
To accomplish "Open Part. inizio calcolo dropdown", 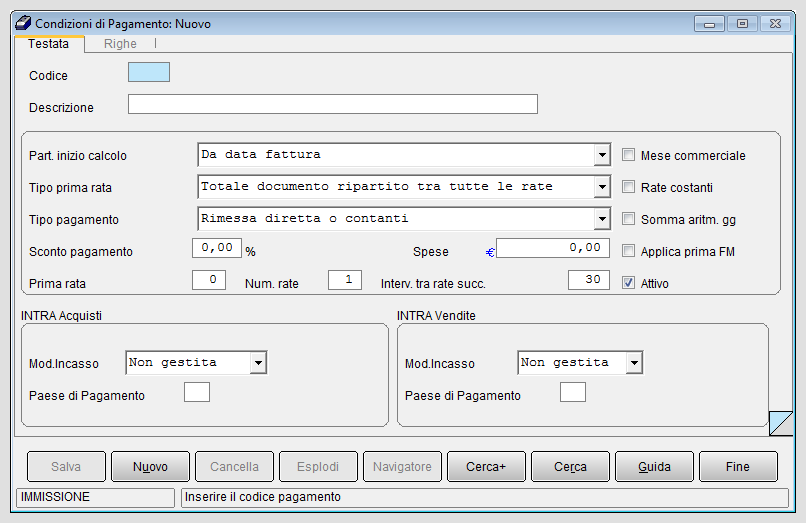I will [602, 155].
